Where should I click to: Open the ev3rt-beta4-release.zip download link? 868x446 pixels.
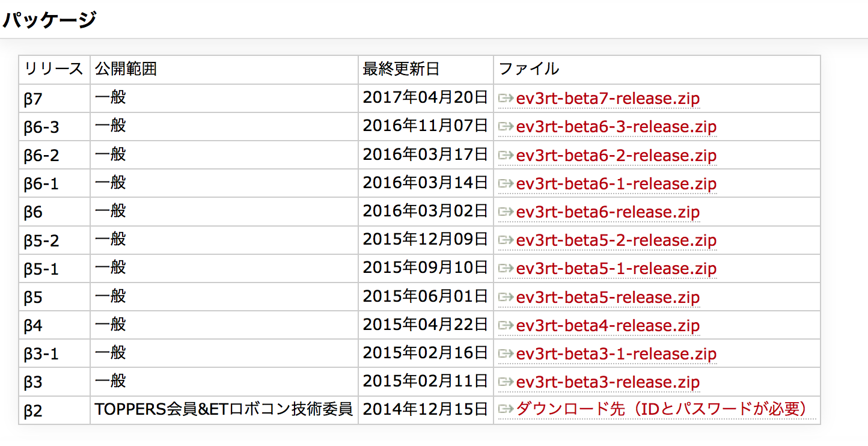pos(607,325)
